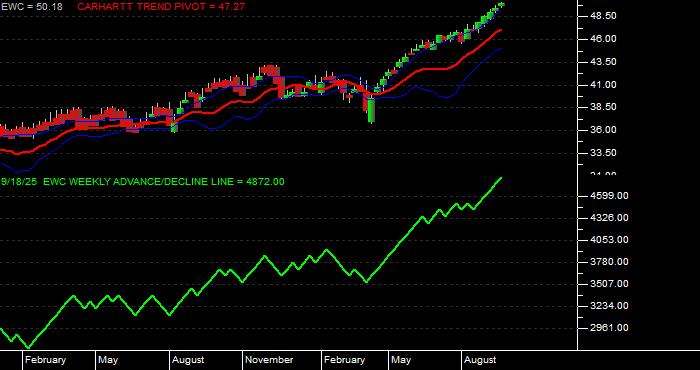Click the CARHARTT TREND PIVOT = 47.27 label
Image resolution: width=700 pixels, height=370 pixels.
(162, 7)
